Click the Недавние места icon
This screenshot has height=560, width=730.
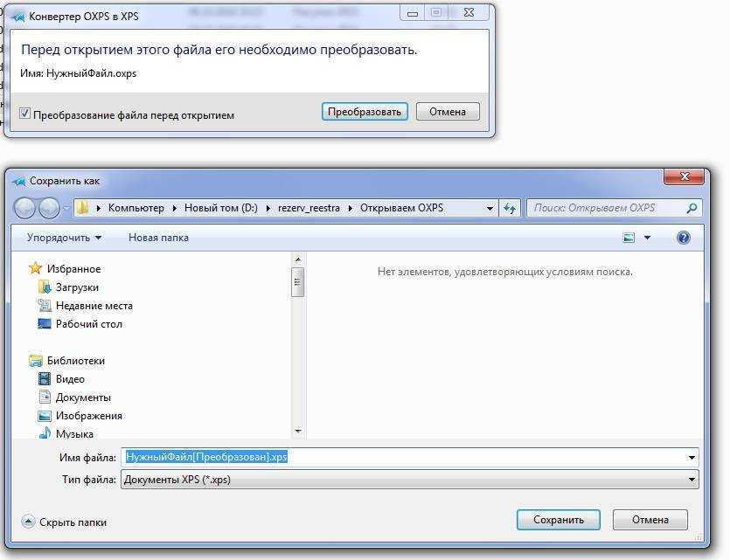[45, 305]
